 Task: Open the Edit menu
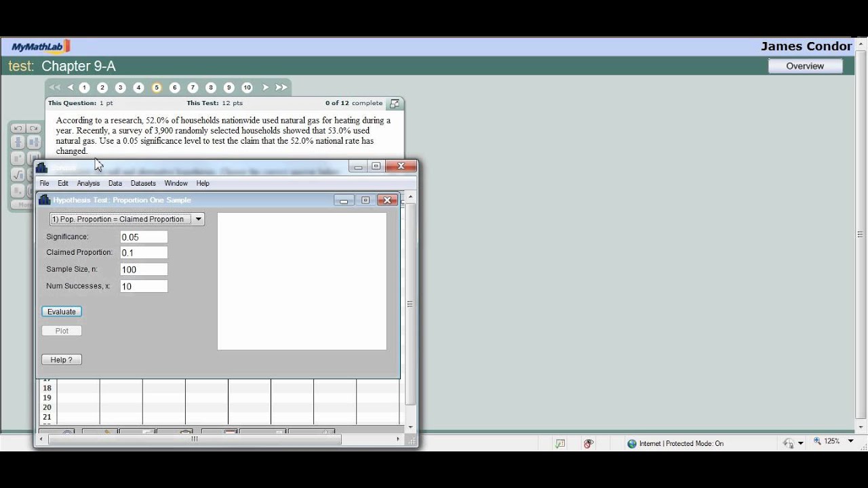[63, 183]
